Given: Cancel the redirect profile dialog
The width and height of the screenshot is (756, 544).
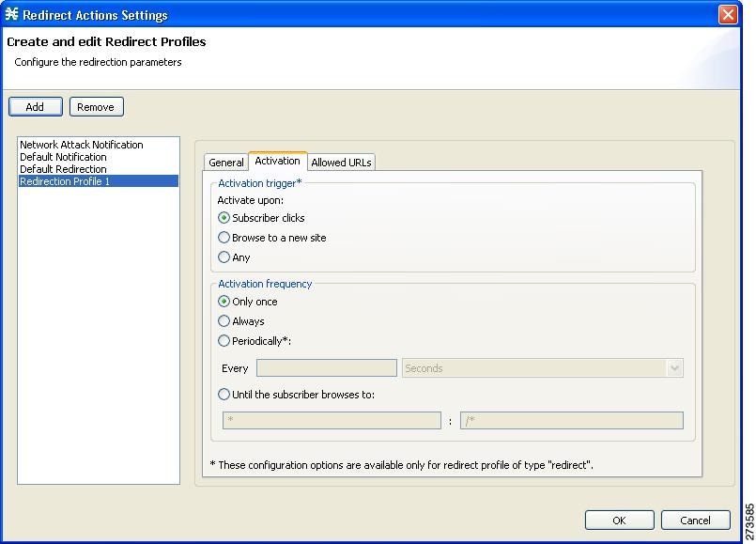Looking at the screenshot, I should tap(695, 521).
